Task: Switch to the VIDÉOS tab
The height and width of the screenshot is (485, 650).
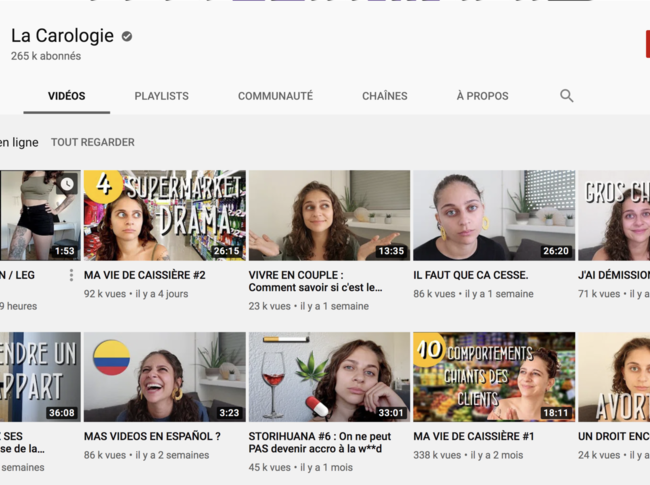Action: point(67,96)
